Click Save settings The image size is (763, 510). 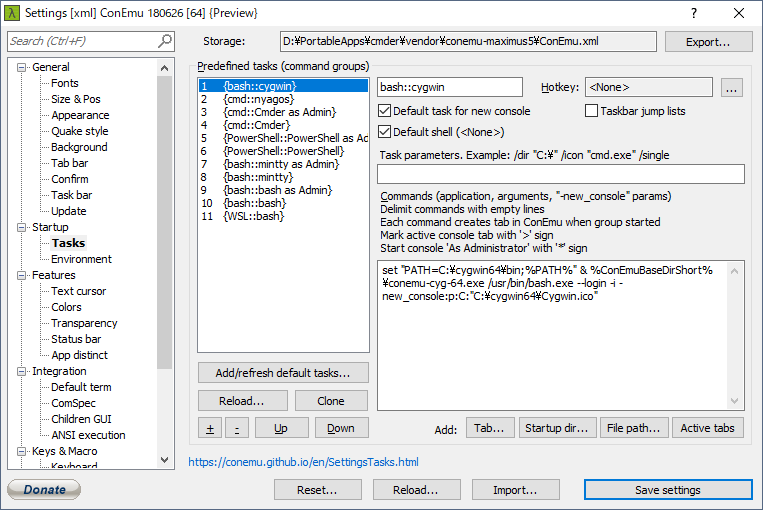tap(668, 490)
